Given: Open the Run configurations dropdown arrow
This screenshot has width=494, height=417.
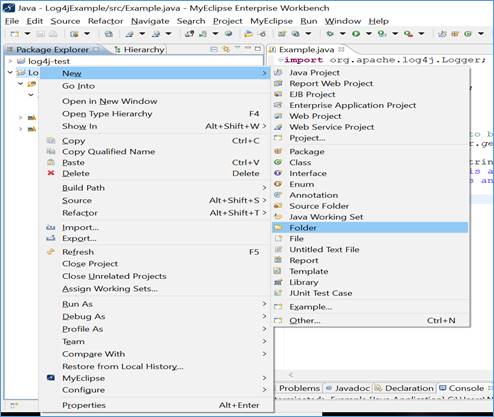Looking at the screenshot, I should [369, 34].
